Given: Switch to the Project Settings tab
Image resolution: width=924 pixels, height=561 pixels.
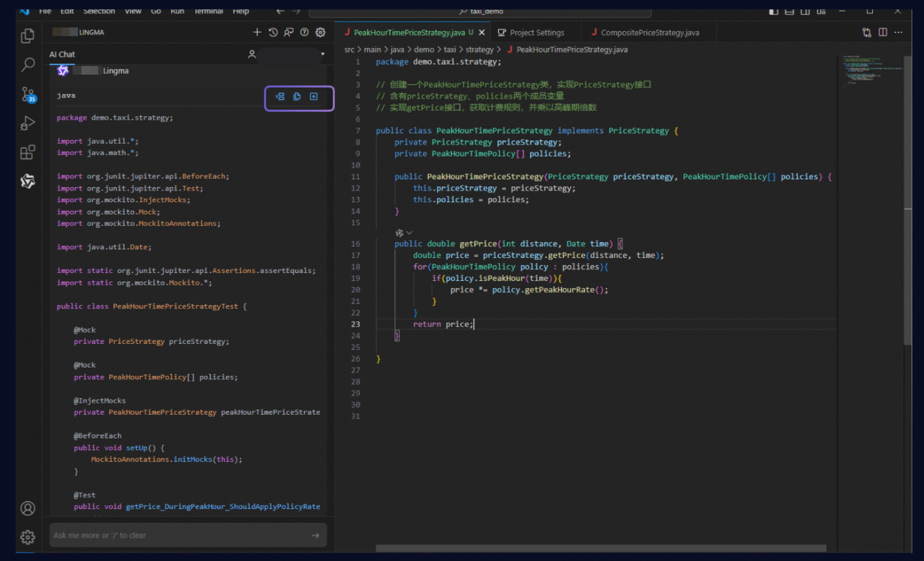Looking at the screenshot, I should click(x=531, y=33).
